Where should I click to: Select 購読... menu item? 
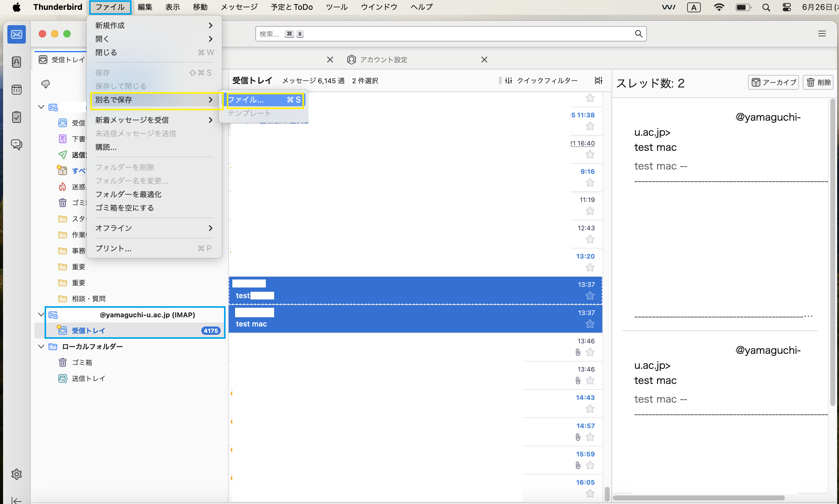(x=154, y=147)
